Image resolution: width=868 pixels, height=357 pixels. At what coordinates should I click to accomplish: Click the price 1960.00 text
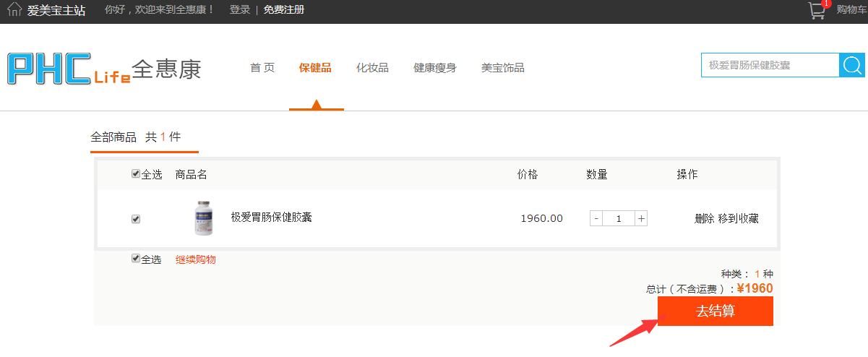542,218
